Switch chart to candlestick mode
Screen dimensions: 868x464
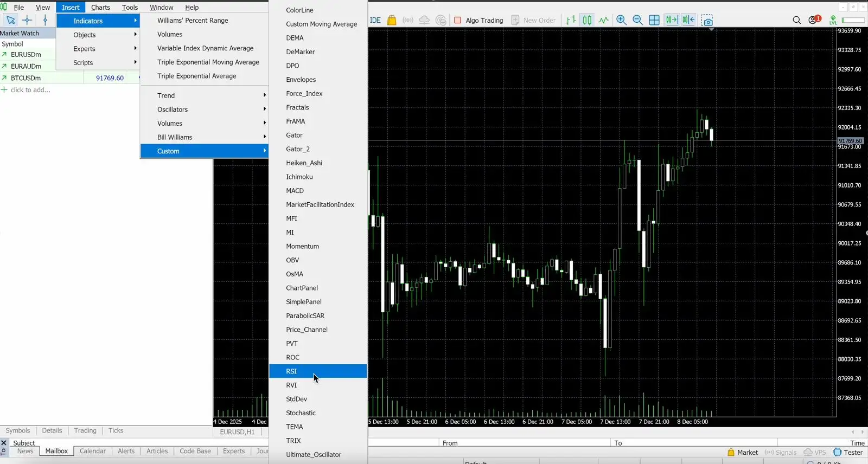click(587, 20)
